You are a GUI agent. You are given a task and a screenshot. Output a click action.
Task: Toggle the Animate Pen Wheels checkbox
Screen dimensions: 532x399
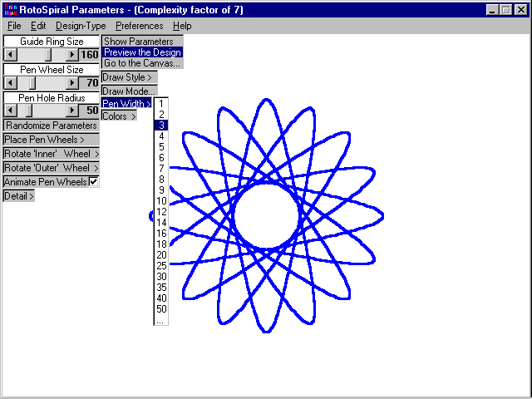pyautogui.click(x=94, y=181)
